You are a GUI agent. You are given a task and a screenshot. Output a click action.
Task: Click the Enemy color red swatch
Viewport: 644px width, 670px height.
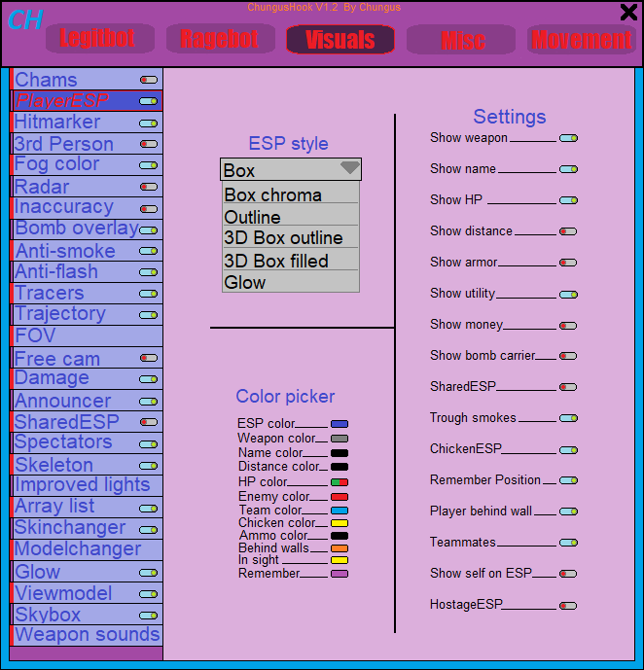(x=339, y=497)
